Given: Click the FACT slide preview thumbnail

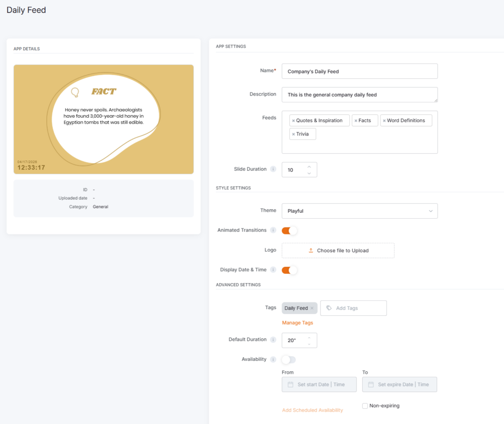Looking at the screenshot, I should (x=103, y=119).
